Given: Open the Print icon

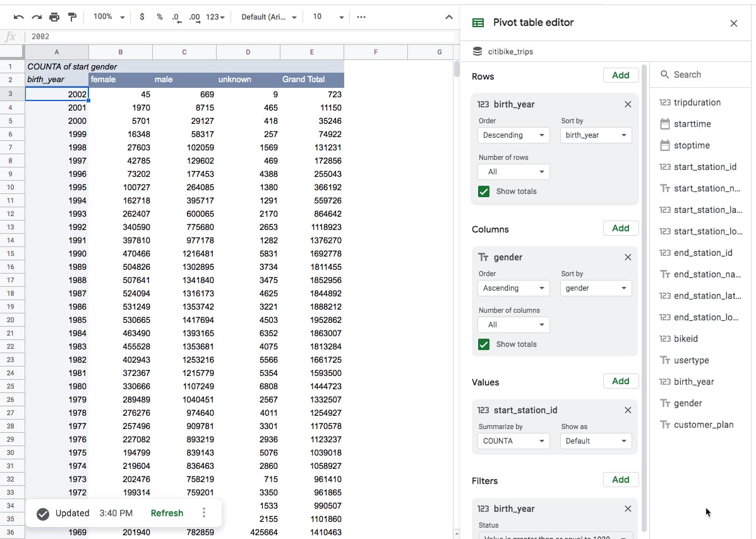Looking at the screenshot, I should pyautogui.click(x=56, y=17).
